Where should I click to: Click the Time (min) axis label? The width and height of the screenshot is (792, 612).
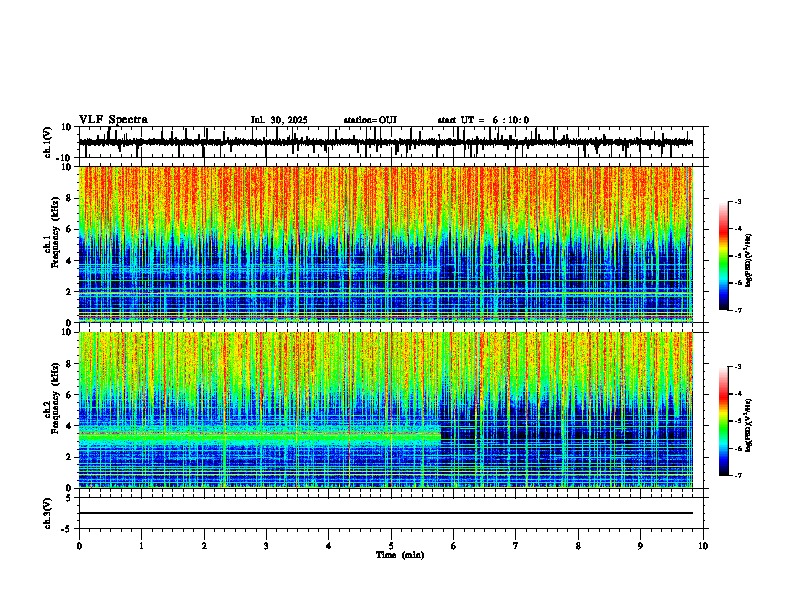tap(400, 555)
